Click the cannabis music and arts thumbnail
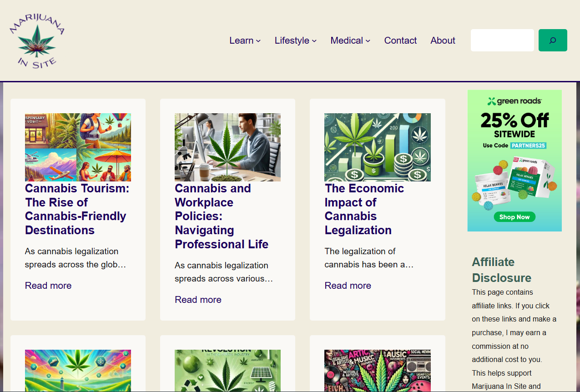 point(377,371)
